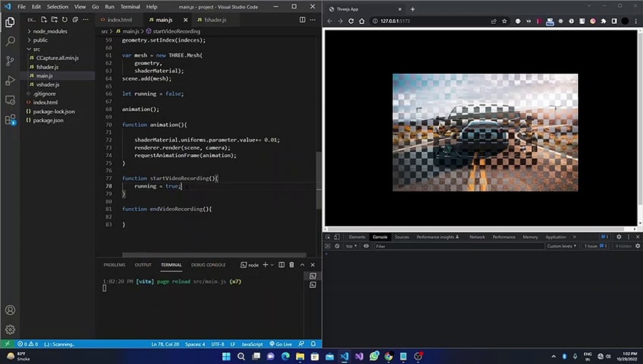This screenshot has height=364, width=643.
Task: Kill the terminal with trash icon
Action: [x=292, y=264]
